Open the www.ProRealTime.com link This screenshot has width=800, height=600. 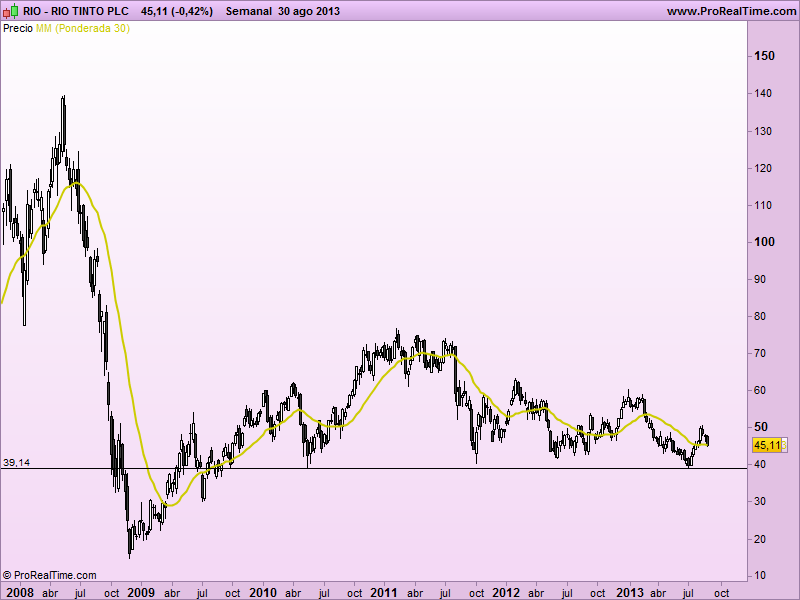(x=732, y=11)
